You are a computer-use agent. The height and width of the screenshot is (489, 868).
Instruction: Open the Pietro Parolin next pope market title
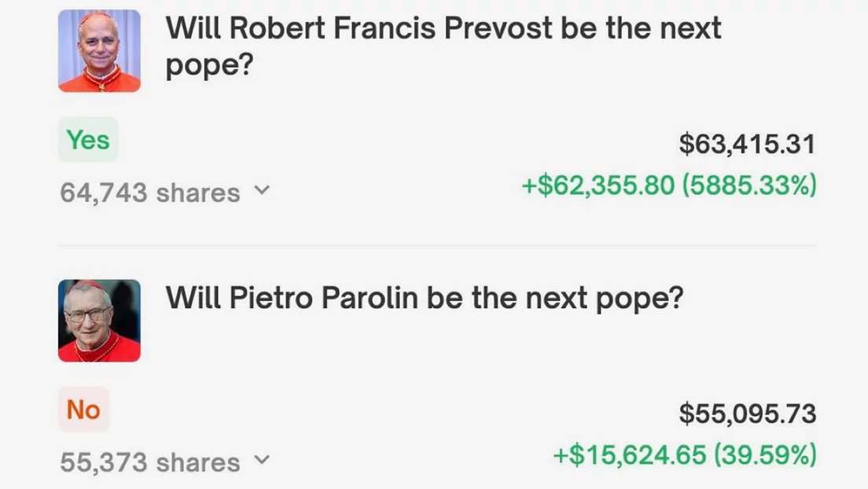coord(424,298)
